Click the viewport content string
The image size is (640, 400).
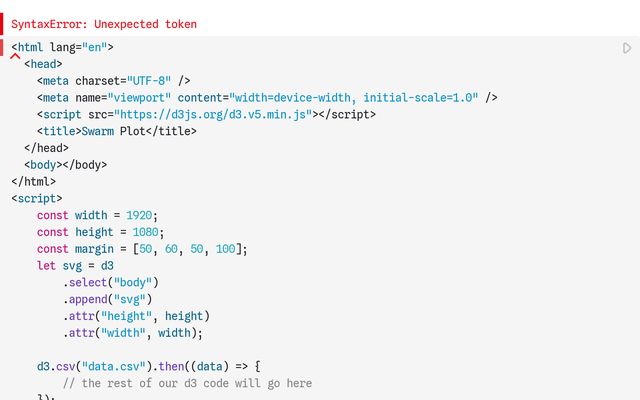(x=353, y=98)
